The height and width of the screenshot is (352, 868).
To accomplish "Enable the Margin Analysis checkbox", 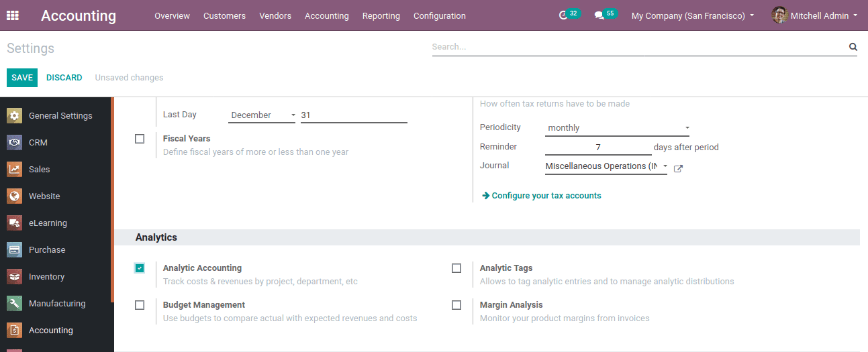I will tap(456, 305).
